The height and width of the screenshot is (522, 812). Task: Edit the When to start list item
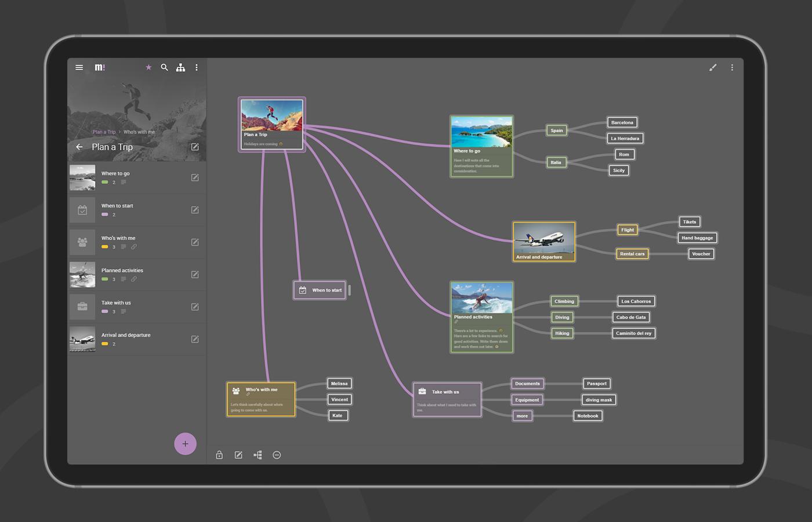pyautogui.click(x=195, y=210)
